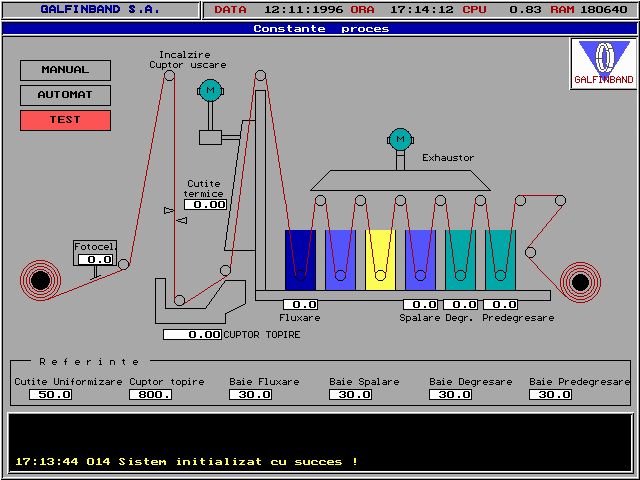Select the Fotocel. value field

click(x=98, y=260)
